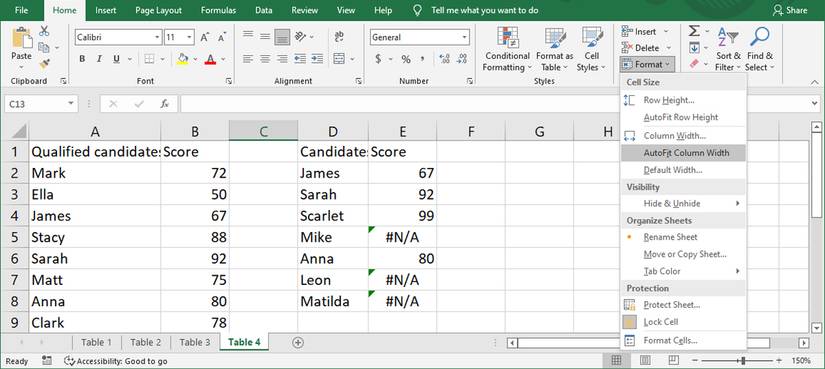The height and width of the screenshot is (369, 825).
Task: Click the zoom slider handle
Action: [x=743, y=361]
